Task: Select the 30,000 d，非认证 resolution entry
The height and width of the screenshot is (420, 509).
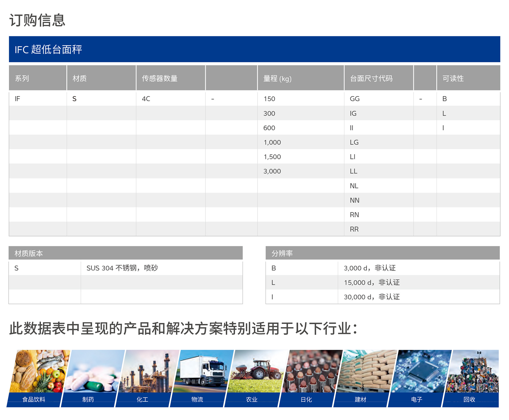Action: tap(372, 297)
